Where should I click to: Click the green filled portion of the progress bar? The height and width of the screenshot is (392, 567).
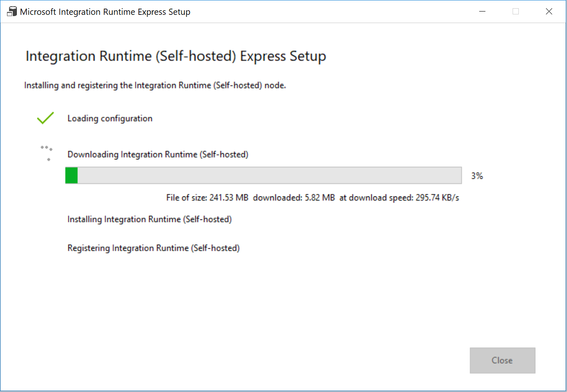click(x=71, y=175)
